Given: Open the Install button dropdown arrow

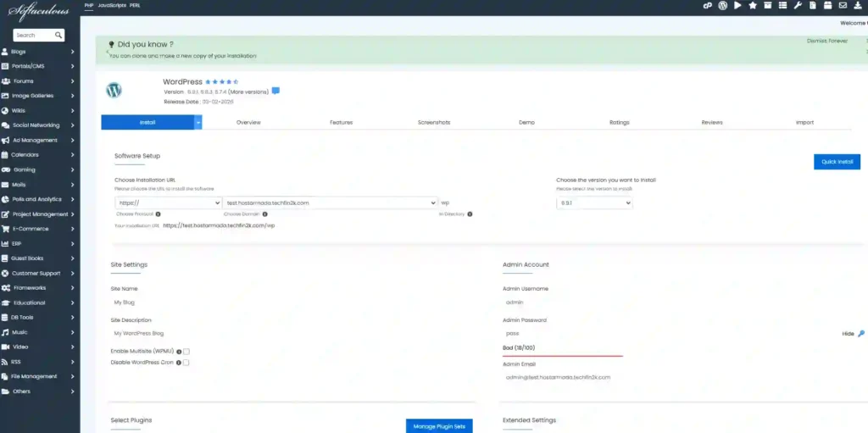Looking at the screenshot, I should pyautogui.click(x=198, y=122).
